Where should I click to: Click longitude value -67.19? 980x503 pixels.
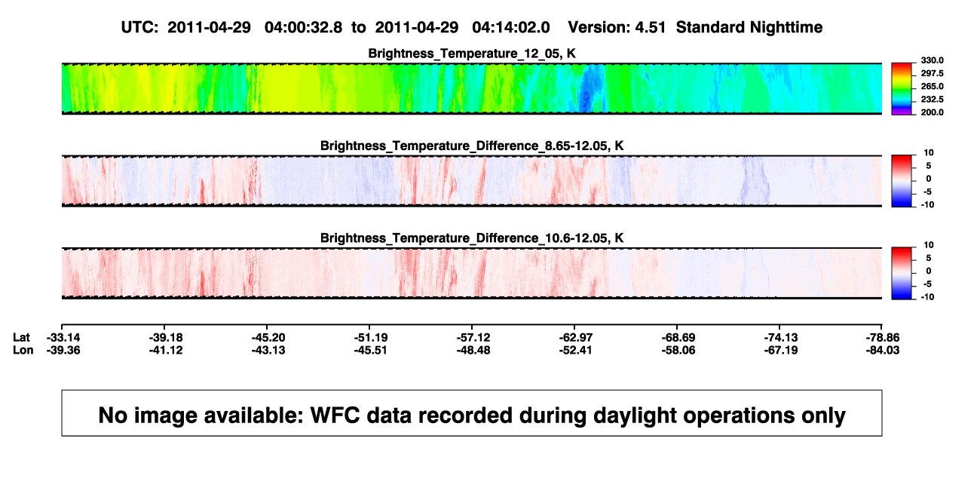[780, 350]
